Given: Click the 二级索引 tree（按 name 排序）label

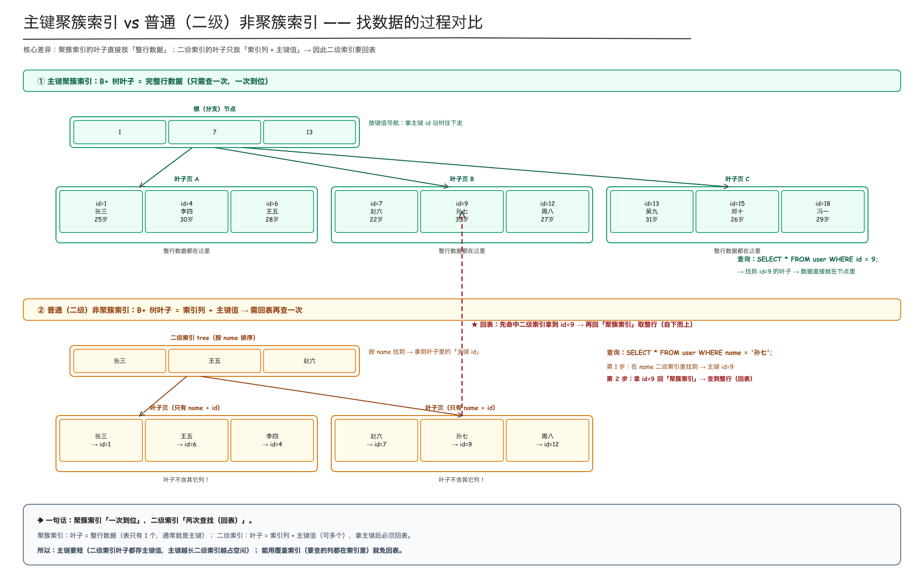Looking at the screenshot, I should (x=213, y=338).
